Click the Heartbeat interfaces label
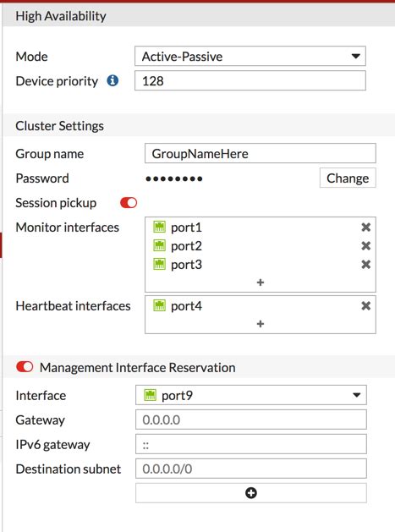 [73, 306]
